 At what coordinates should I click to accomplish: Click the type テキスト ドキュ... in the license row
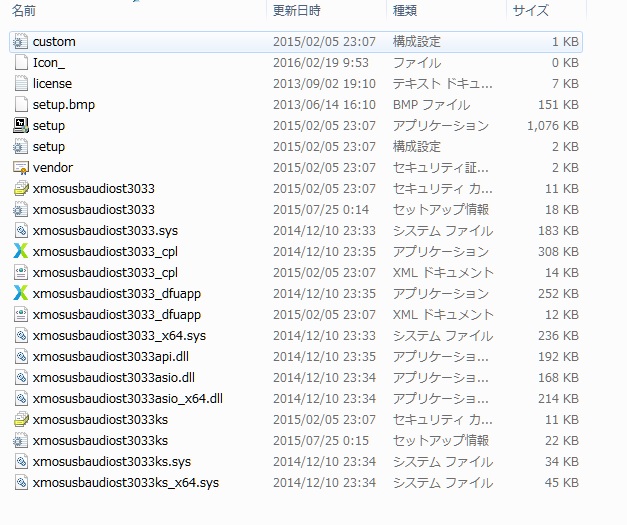443,84
